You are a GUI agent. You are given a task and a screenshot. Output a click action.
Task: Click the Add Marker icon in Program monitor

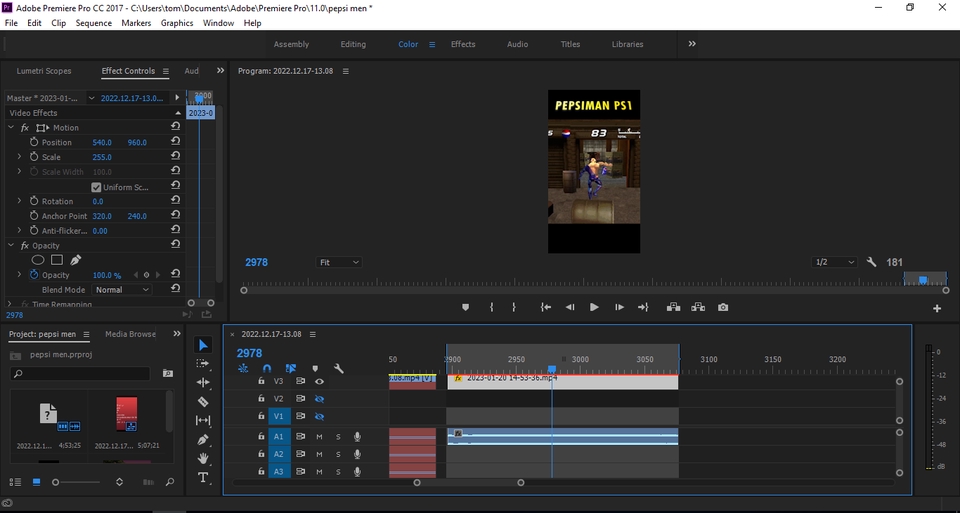(465, 307)
